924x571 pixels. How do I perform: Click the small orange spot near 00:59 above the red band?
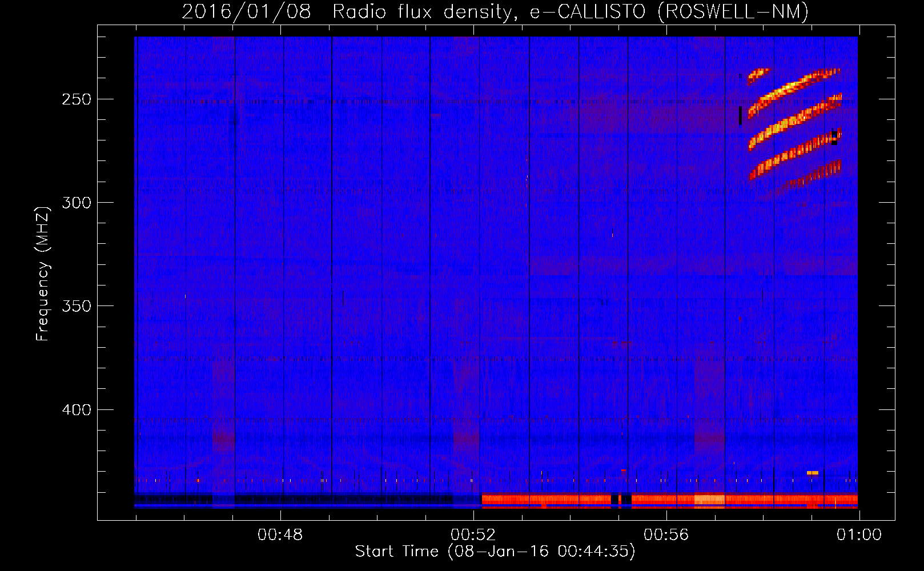[813, 473]
